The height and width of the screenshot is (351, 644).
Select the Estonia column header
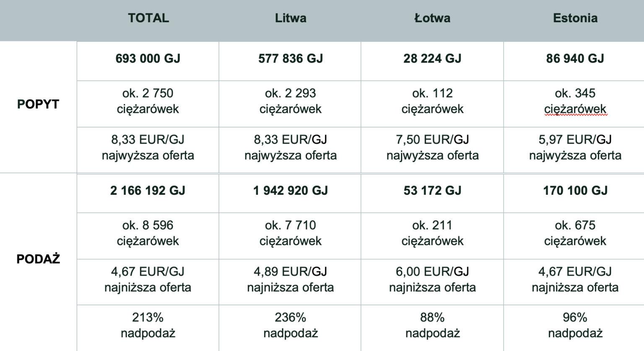[575, 18]
